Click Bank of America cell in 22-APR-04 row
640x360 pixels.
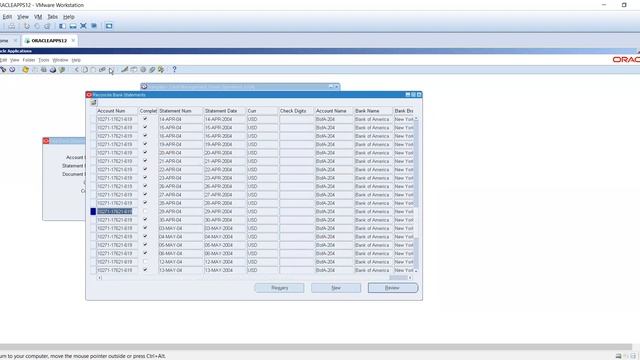click(373, 169)
